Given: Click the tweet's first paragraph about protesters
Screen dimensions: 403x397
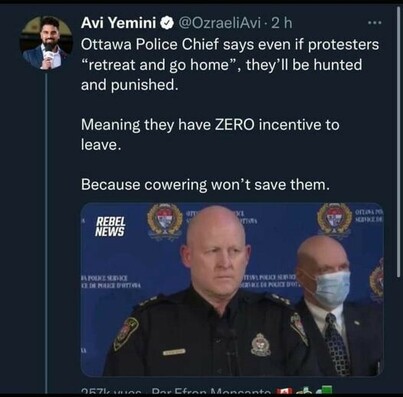Looking at the screenshot, I should point(230,64).
